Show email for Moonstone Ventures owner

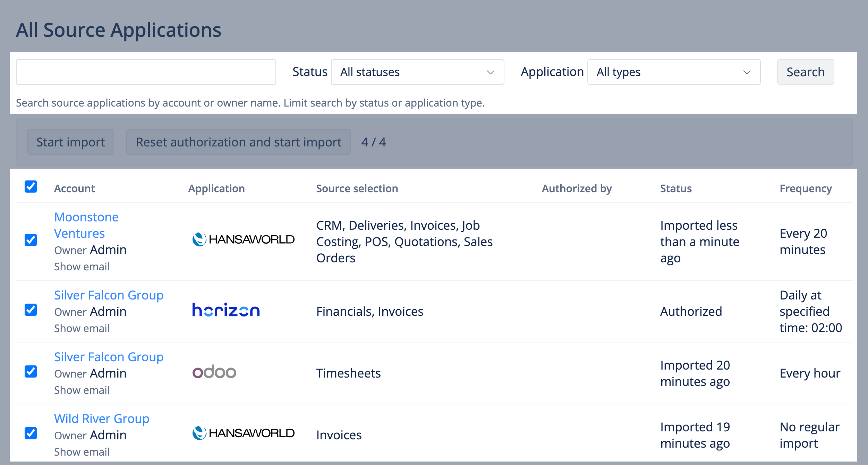[x=82, y=267]
